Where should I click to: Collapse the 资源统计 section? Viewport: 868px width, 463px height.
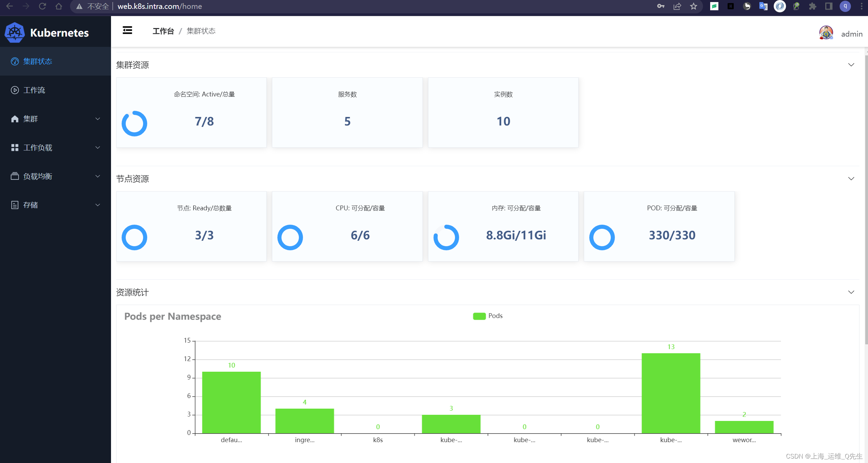851,292
